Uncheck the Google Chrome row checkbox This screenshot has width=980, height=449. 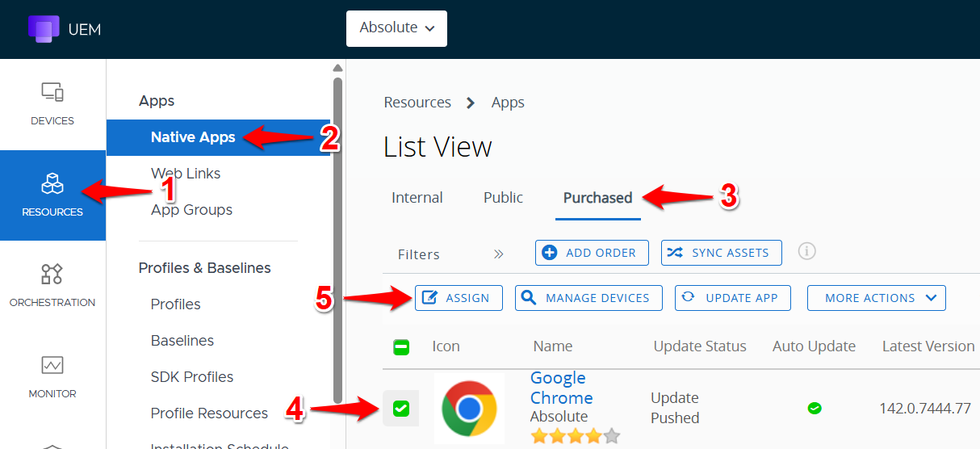(x=401, y=409)
